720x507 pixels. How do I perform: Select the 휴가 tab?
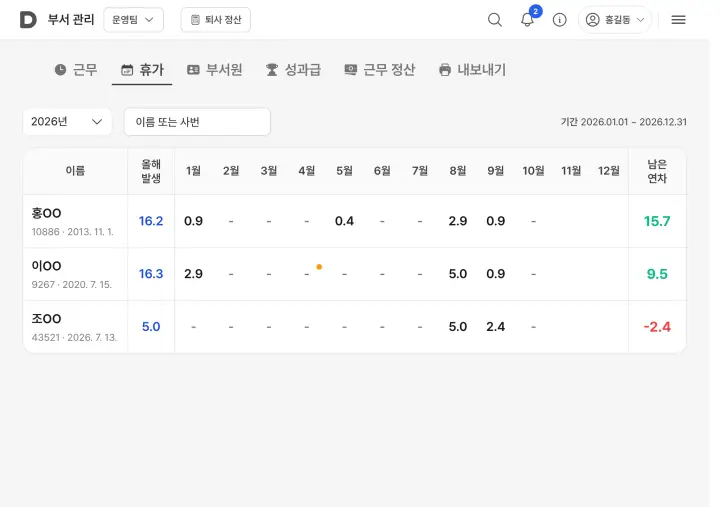(142, 70)
